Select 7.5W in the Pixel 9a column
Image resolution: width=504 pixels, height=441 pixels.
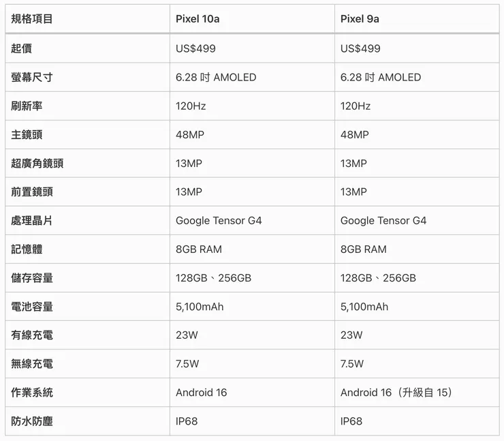click(x=352, y=363)
